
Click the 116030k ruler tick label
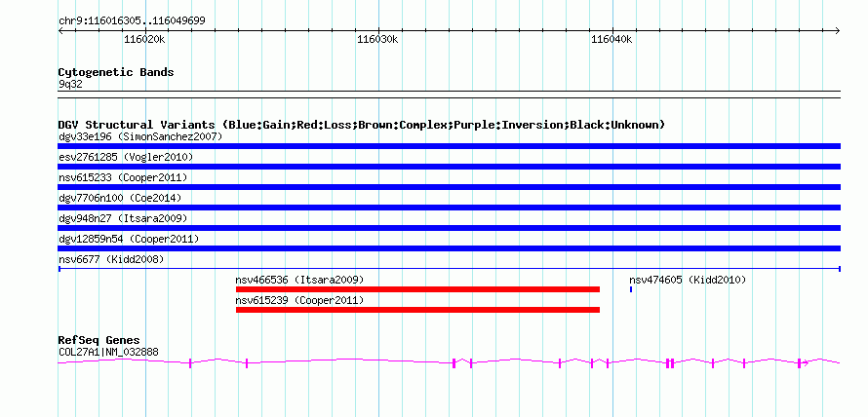point(378,40)
